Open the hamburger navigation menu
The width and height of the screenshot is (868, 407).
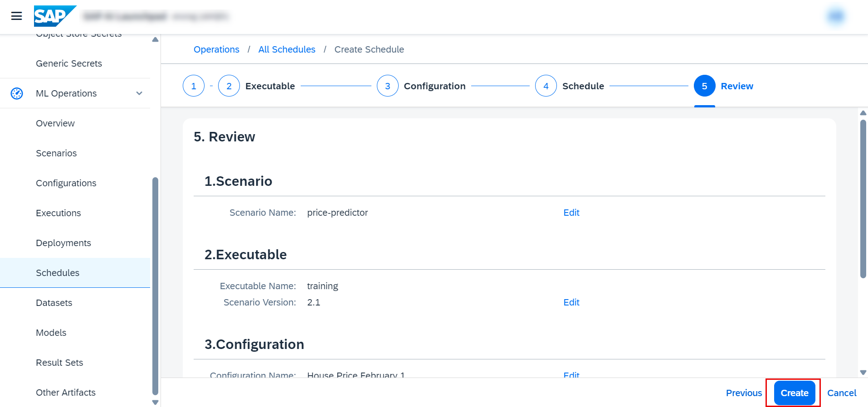[17, 16]
